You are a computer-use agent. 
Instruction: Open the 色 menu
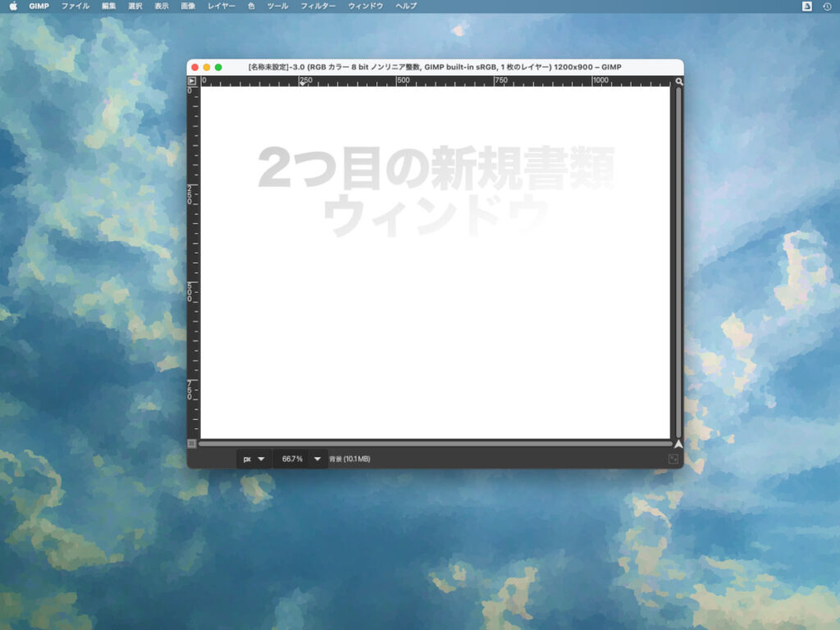pos(251,6)
